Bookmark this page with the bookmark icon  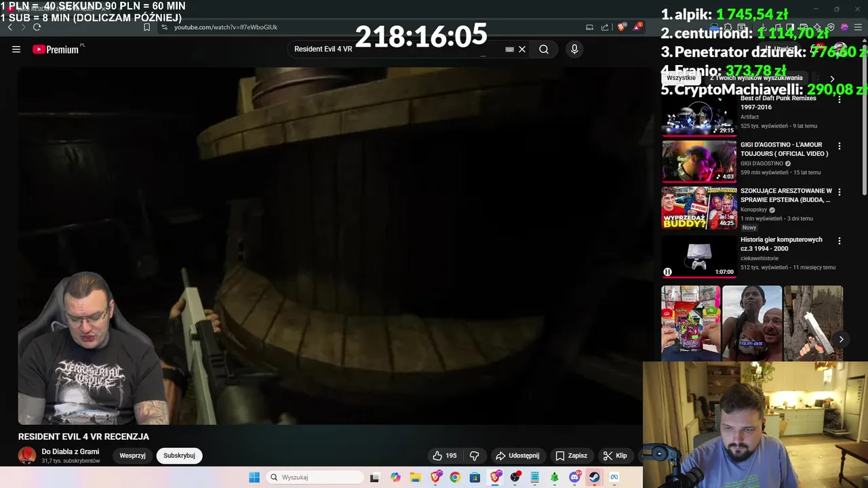[147, 27]
